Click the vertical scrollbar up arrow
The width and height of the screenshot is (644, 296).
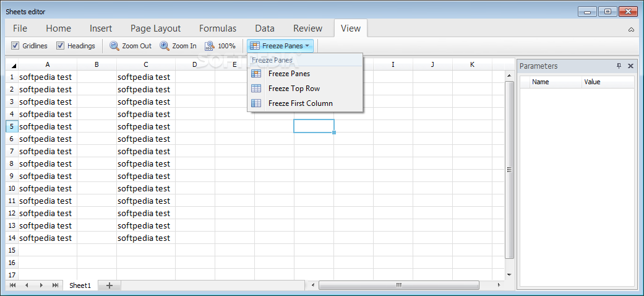(x=509, y=76)
